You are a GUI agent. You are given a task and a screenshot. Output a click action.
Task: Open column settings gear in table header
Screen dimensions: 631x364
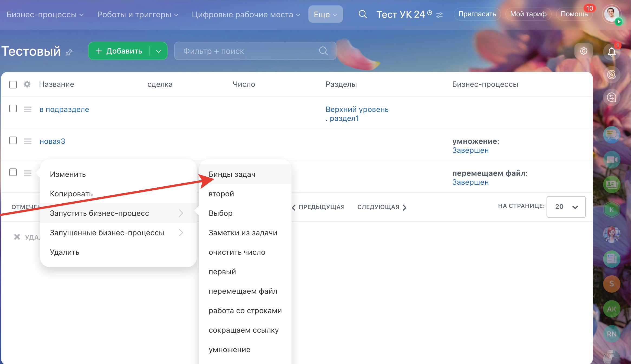pos(27,84)
